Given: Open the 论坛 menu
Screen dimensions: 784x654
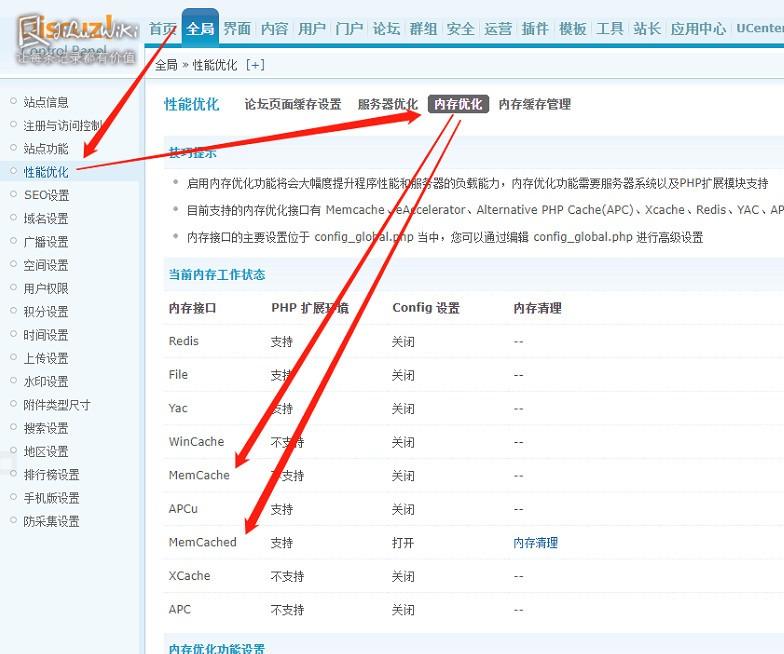Looking at the screenshot, I should tap(386, 28).
